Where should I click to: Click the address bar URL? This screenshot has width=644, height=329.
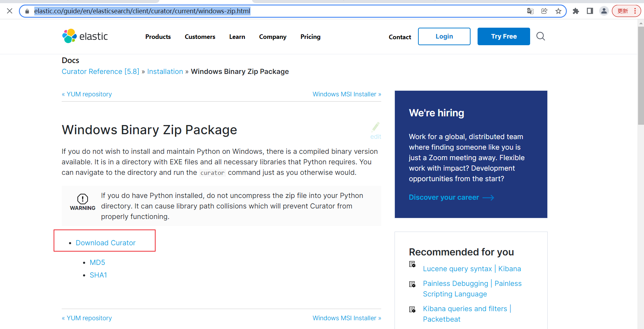(x=142, y=11)
